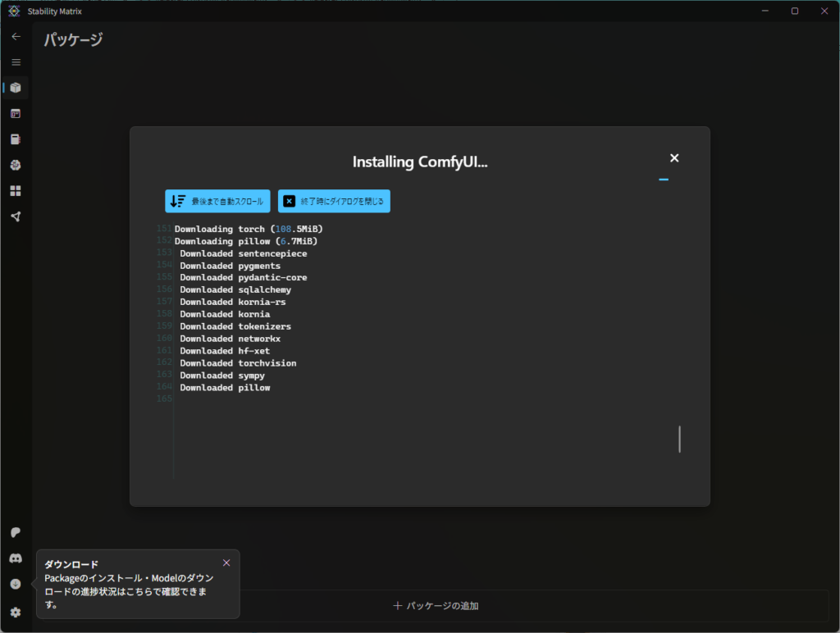This screenshot has height=633, width=840.
Task: Open the Workflows icon in the sidebar
Action: [16, 216]
